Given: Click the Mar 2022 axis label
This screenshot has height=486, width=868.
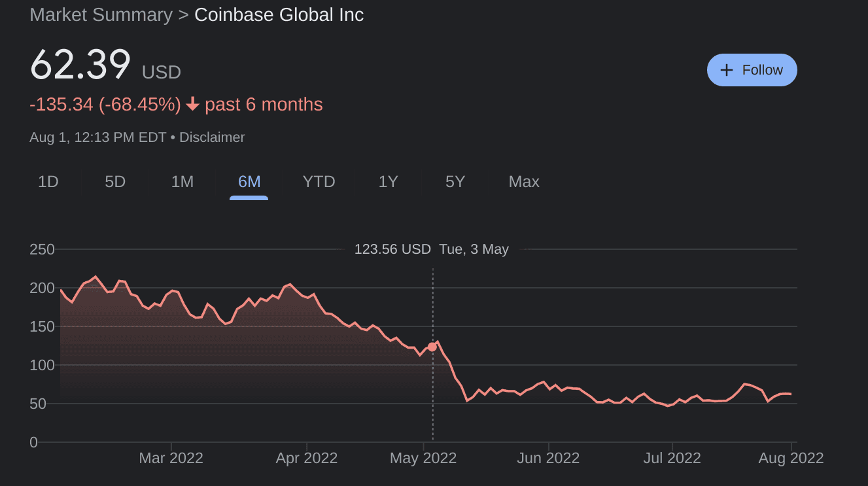Looking at the screenshot, I should 171,458.
